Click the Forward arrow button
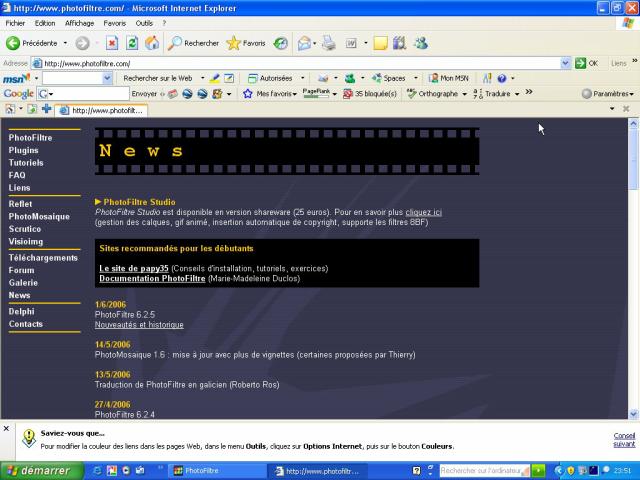Viewport: 640px width, 480px height. coord(82,43)
